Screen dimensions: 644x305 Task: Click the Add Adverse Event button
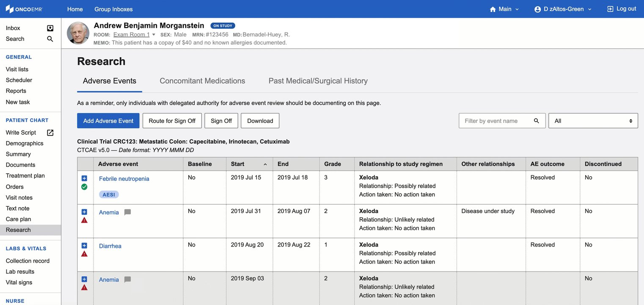[108, 121]
